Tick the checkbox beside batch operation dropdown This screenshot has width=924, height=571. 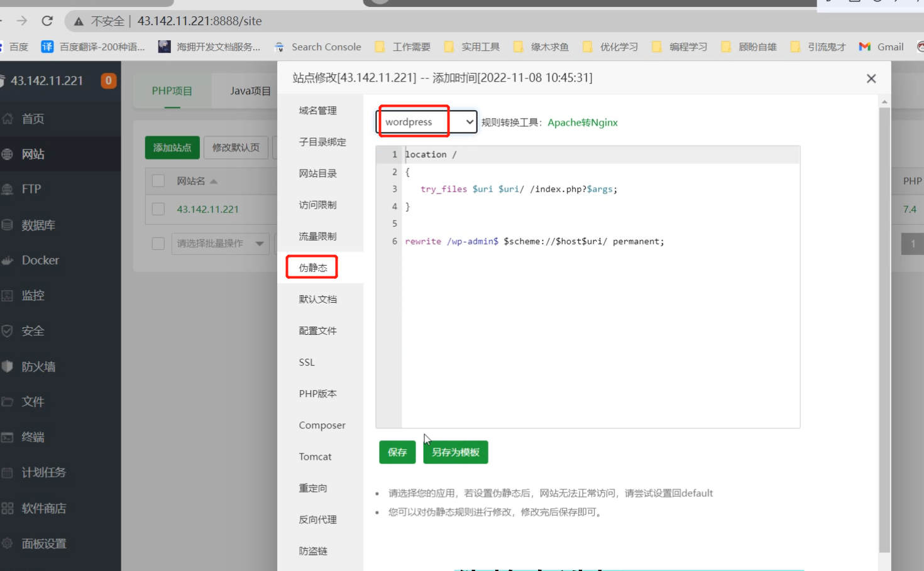[158, 243]
